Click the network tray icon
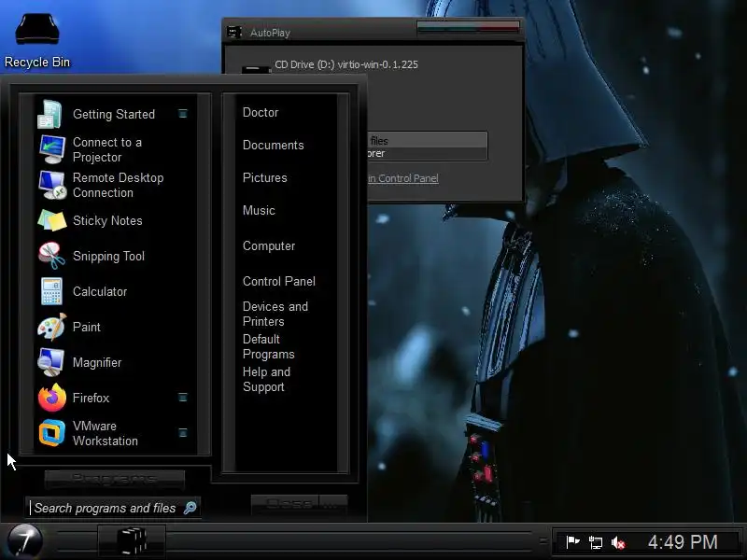This screenshot has height=560, width=747. click(595, 542)
